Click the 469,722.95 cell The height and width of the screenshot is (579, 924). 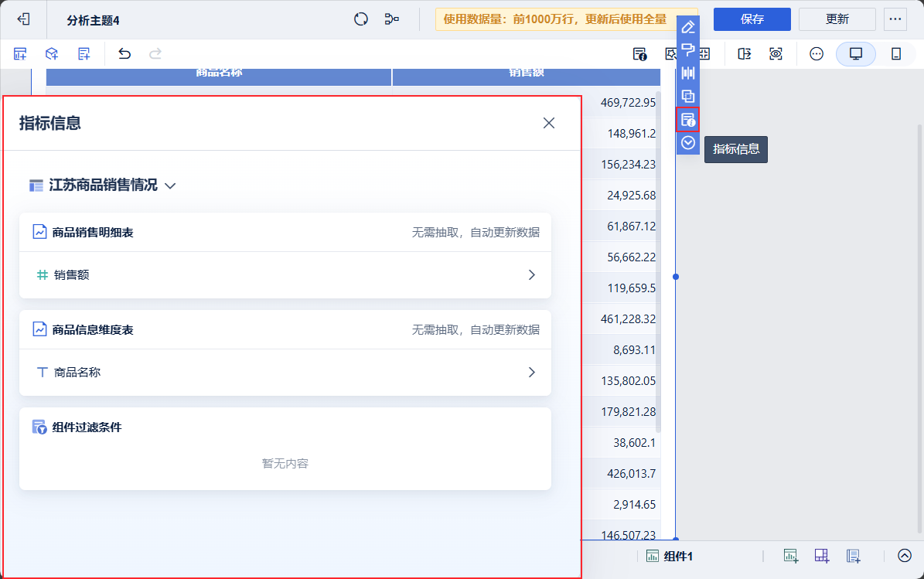click(628, 103)
